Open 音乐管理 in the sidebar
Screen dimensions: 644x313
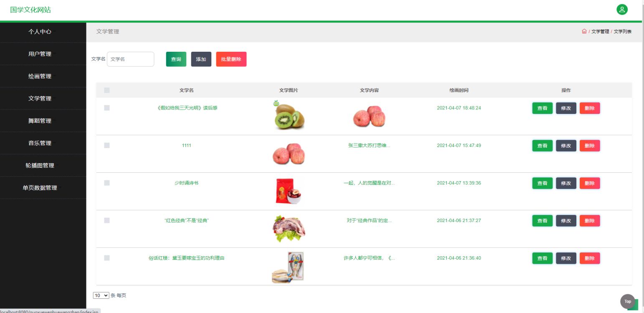tap(43, 143)
